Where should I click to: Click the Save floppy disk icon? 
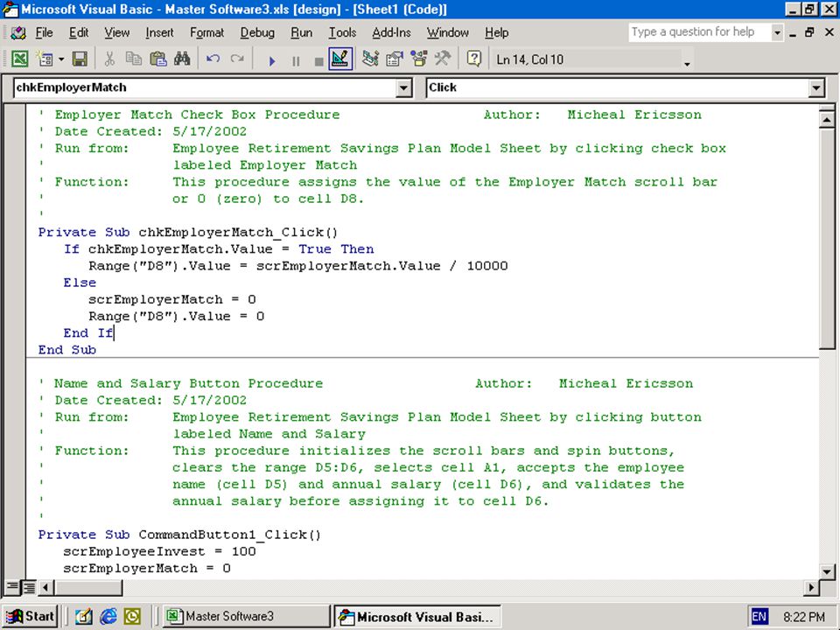coord(80,59)
